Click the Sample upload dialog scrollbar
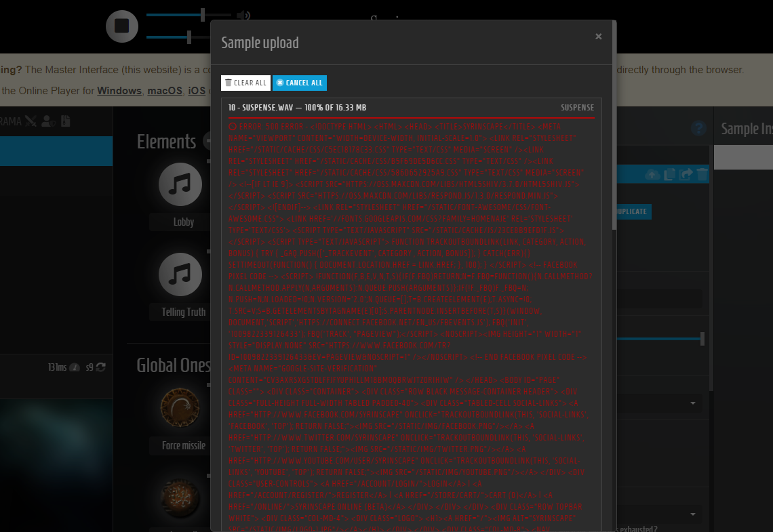The width and height of the screenshot is (773, 532). pyautogui.click(x=614, y=125)
